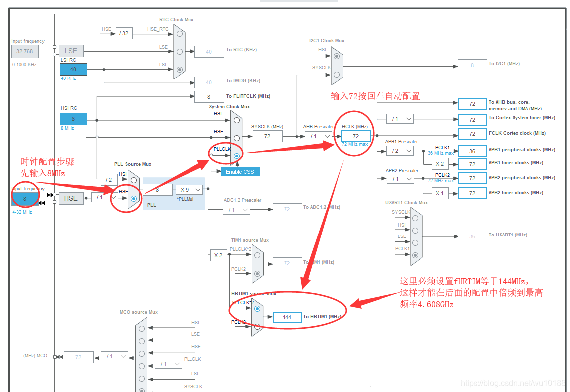Select HSI on PLL Source Mux
Image resolution: width=570 pixels, height=392 pixels.
134,180
